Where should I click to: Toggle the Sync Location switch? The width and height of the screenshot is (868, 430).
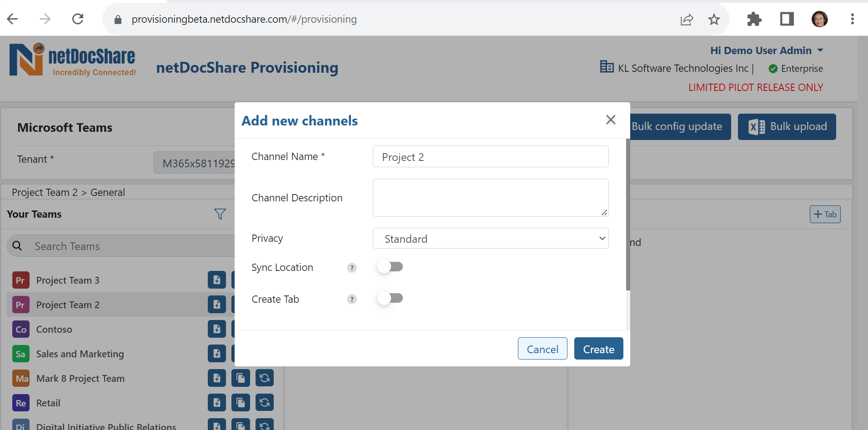click(x=390, y=267)
